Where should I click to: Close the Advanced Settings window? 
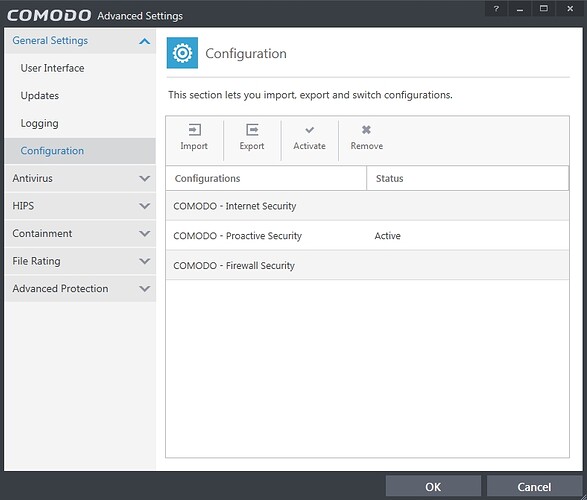570,9
